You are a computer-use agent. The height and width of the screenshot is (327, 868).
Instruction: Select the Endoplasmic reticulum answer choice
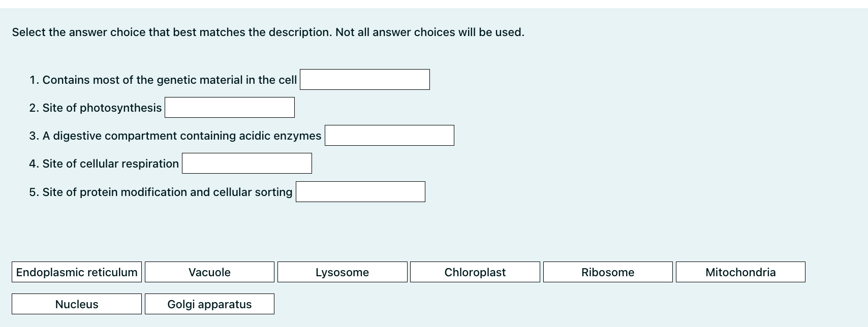point(76,272)
